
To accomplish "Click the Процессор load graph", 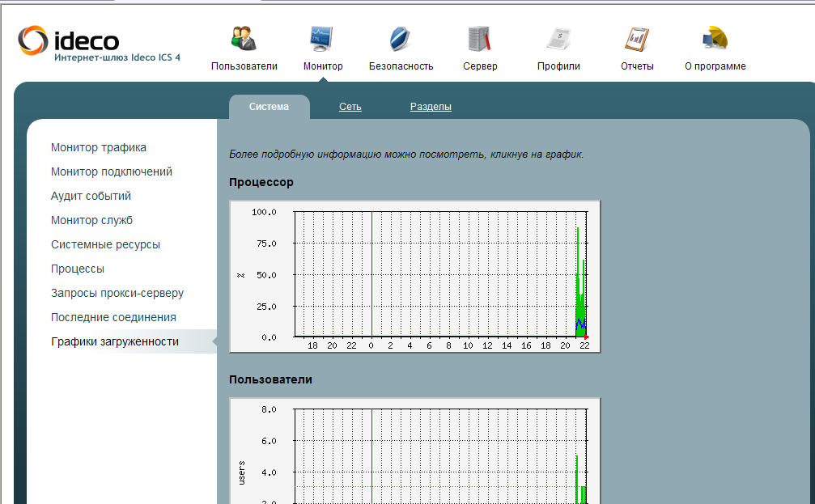I will [414, 277].
